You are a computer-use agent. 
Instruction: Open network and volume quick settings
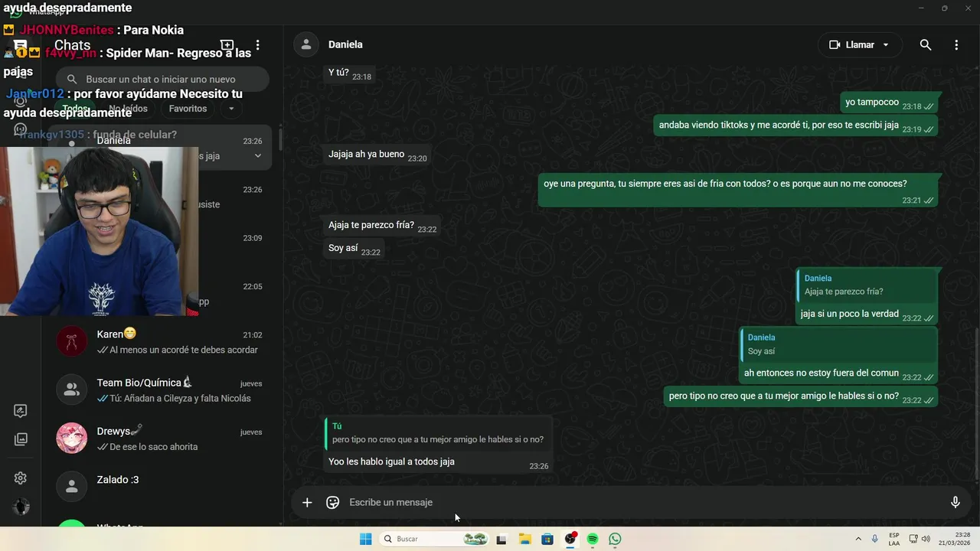pyautogui.click(x=920, y=539)
